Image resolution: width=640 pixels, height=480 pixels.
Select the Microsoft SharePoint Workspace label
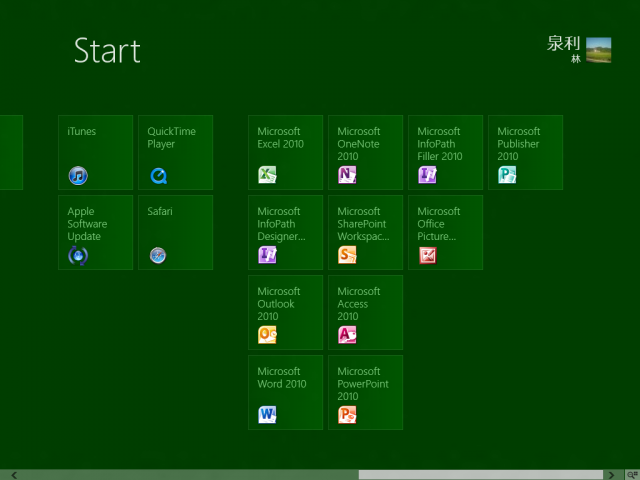coord(363,224)
